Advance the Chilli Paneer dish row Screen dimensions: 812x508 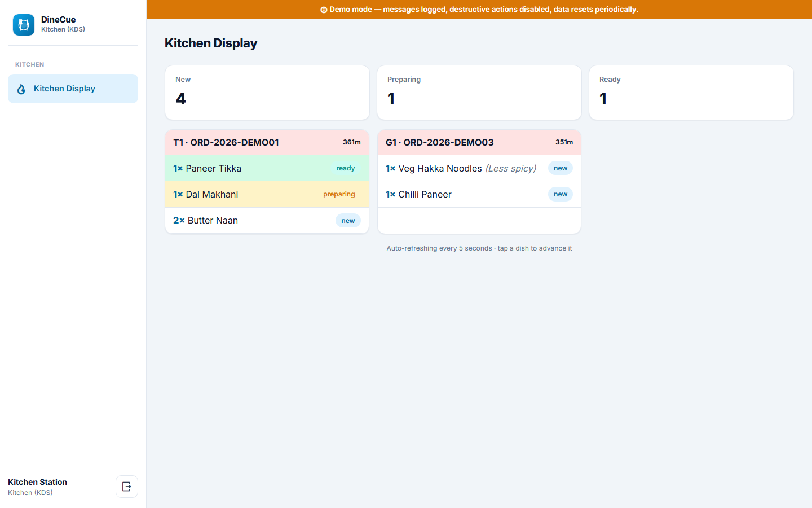(x=479, y=194)
